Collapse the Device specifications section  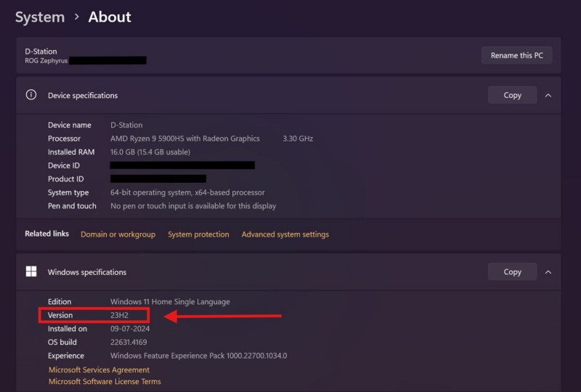click(x=548, y=95)
